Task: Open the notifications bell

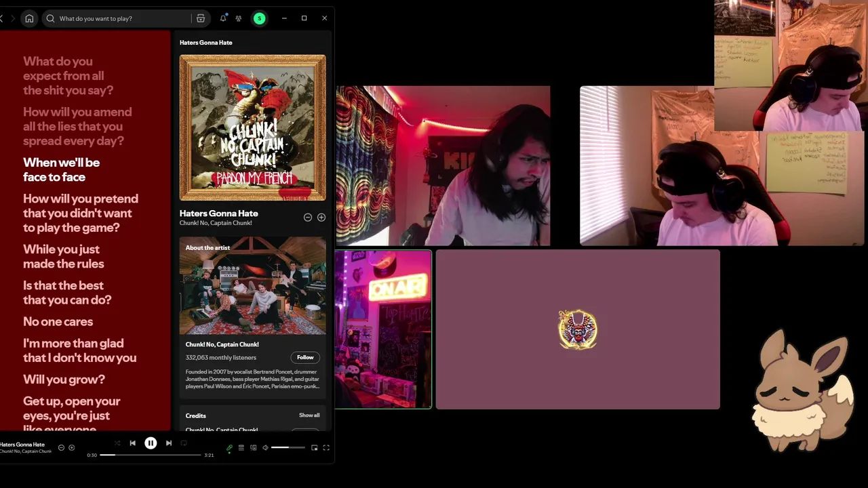Action: click(x=223, y=18)
